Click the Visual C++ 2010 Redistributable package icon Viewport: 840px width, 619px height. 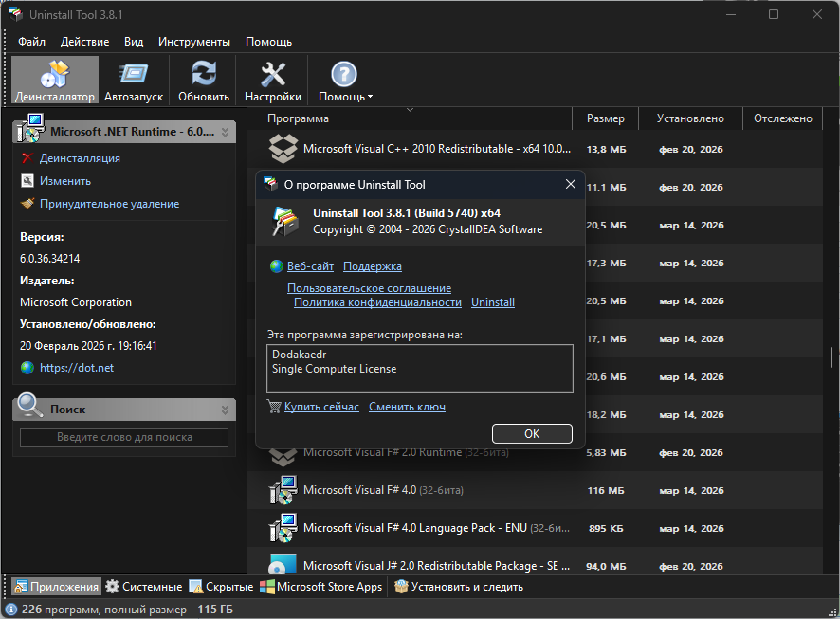(283, 149)
